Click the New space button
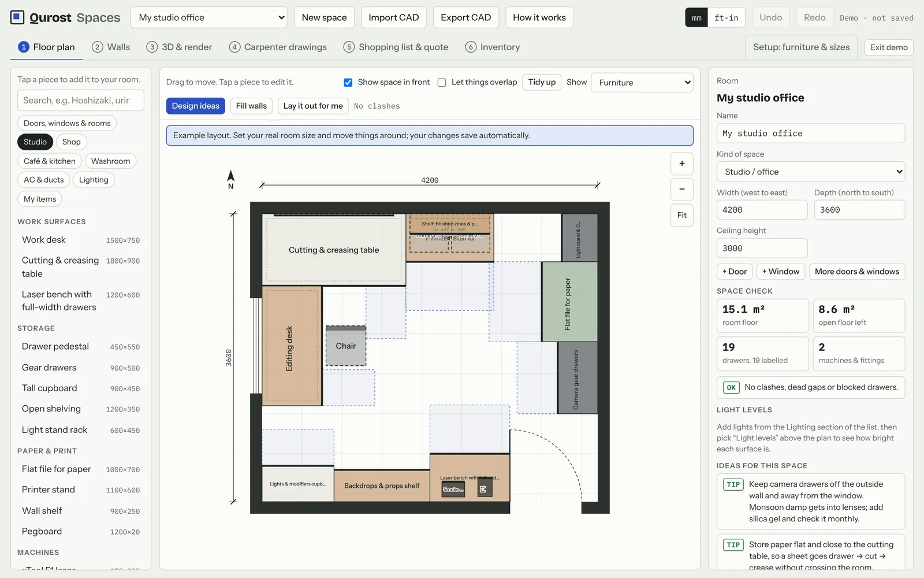Screen dimensions: 924x578 pyautogui.click(x=325, y=17)
